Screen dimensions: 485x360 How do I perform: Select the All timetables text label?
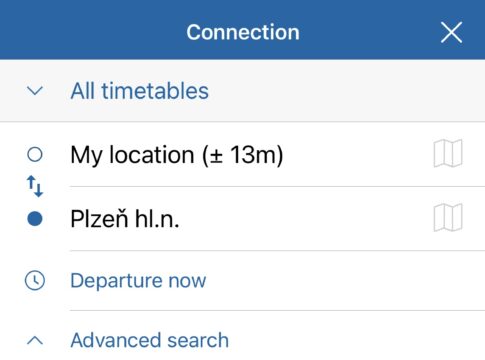point(140,91)
